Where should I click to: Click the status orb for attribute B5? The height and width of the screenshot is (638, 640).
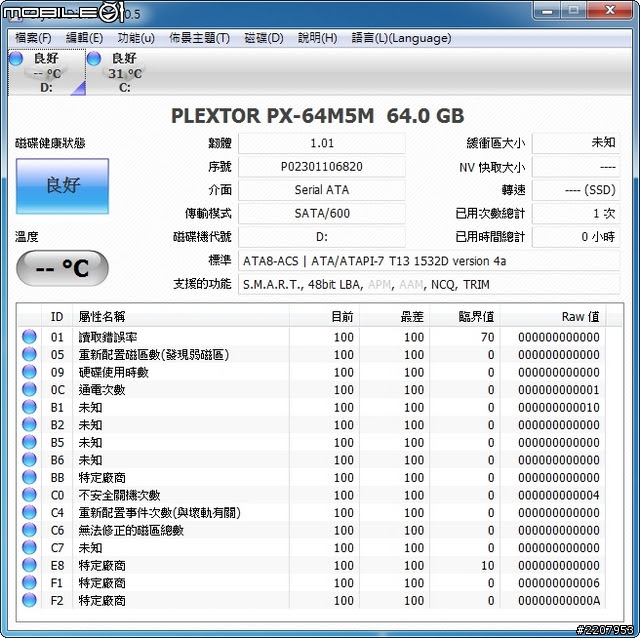[x=29, y=442]
